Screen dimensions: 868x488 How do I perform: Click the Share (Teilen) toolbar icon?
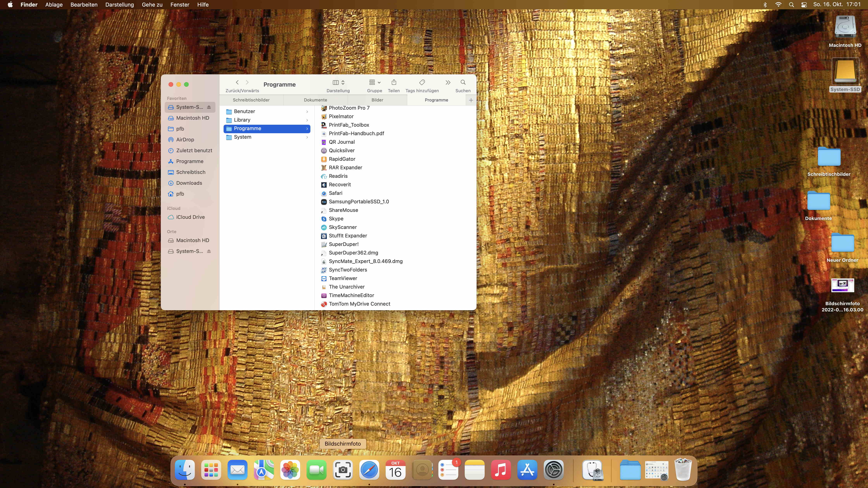click(x=394, y=82)
